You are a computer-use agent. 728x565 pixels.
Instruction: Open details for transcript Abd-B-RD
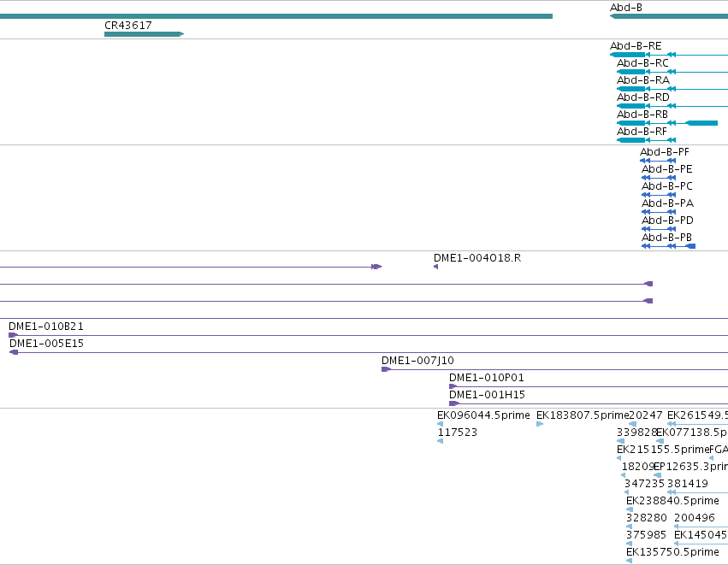pyautogui.click(x=643, y=97)
